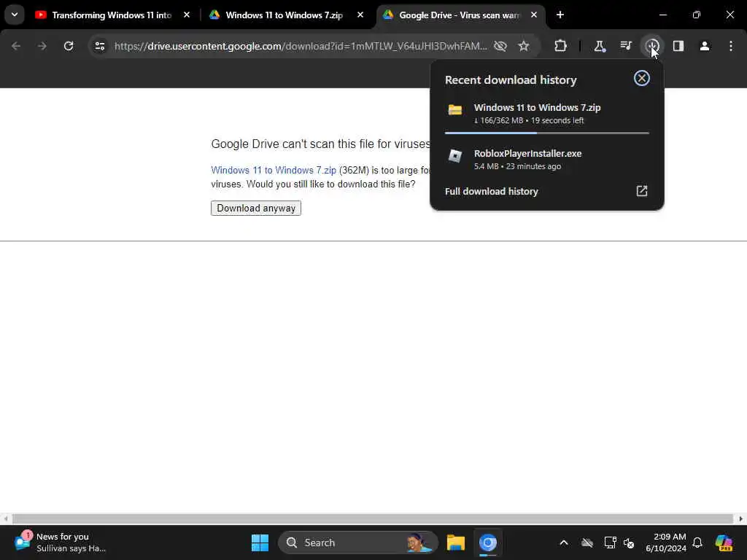Viewport: 747px width, 560px height.
Task: Open the muted volume tray icon
Action: tap(629, 542)
